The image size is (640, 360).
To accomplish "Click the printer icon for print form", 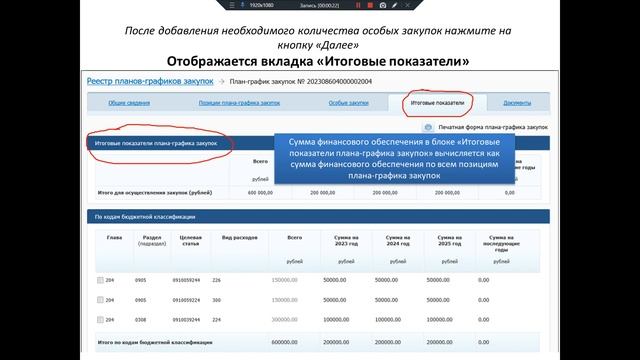I will pos(428,127).
